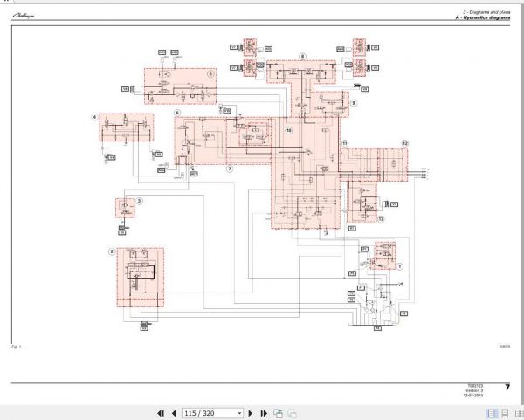Image resolution: width=524 pixels, height=420 pixels.
Task: Open the page number dropdown arrow
Action: pyautogui.click(x=239, y=413)
